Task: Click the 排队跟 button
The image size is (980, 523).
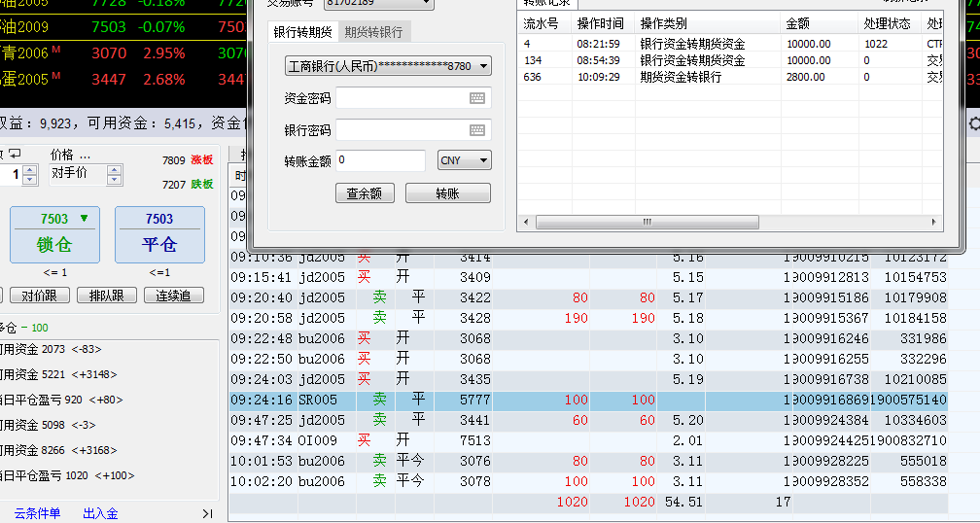Action: point(106,296)
